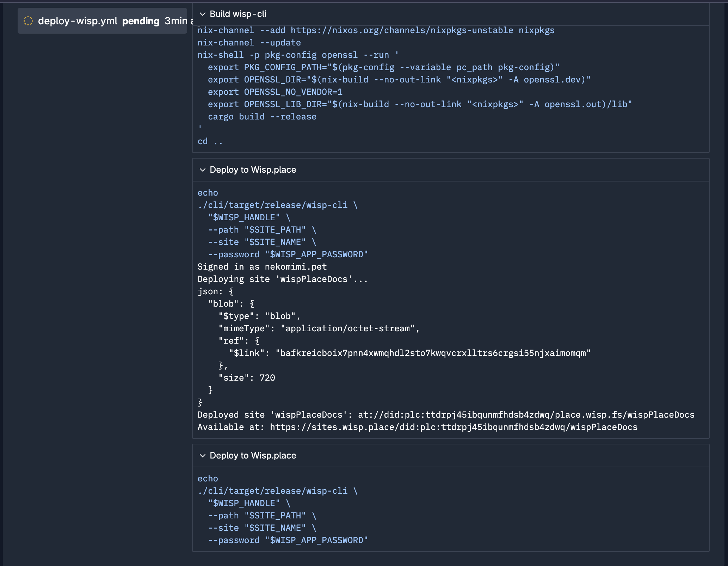The height and width of the screenshot is (566, 728).
Task: Click the at://did:plc deployed site URI
Action: coord(526,415)
